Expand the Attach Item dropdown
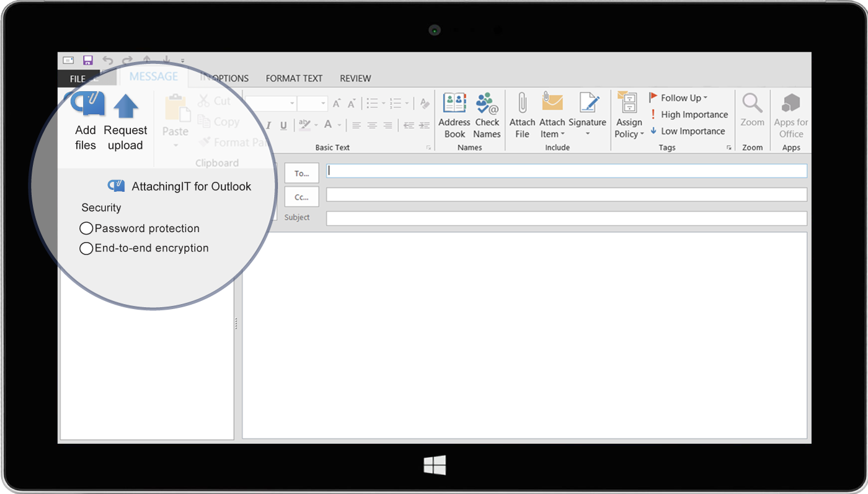 tap(552, 134)
